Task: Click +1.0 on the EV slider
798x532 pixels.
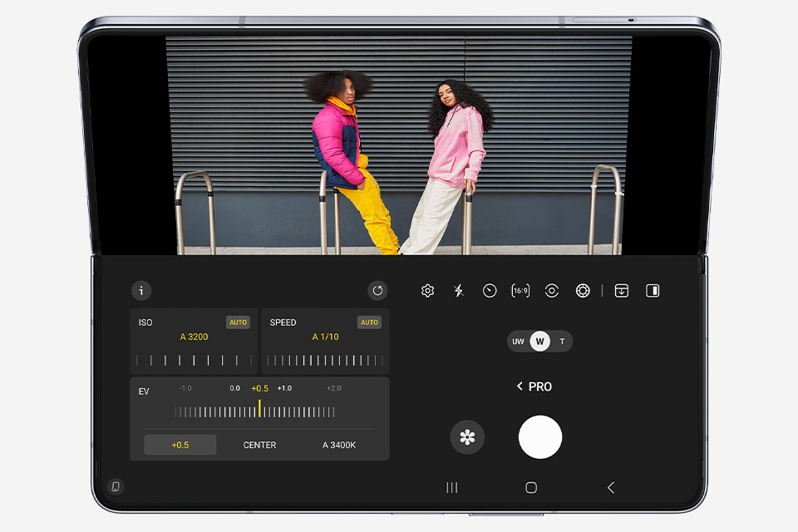Action: click(284, 388)
